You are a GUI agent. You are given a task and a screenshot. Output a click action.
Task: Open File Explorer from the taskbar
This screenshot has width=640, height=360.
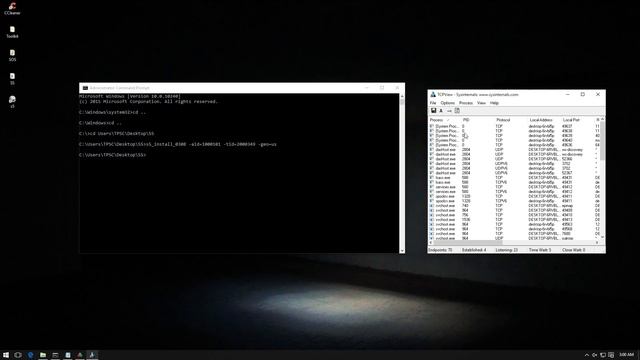(43, 355)
